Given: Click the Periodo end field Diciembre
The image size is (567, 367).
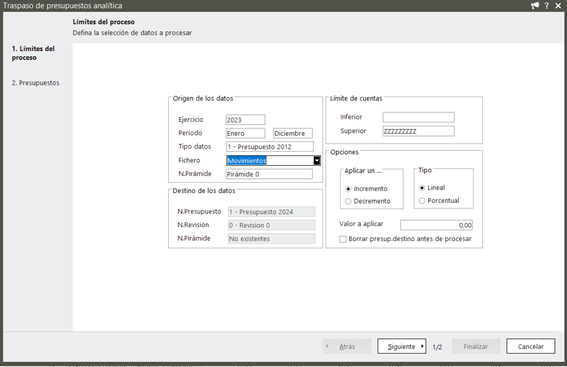Looking at the screenshot, I should [x=293, y=133].
